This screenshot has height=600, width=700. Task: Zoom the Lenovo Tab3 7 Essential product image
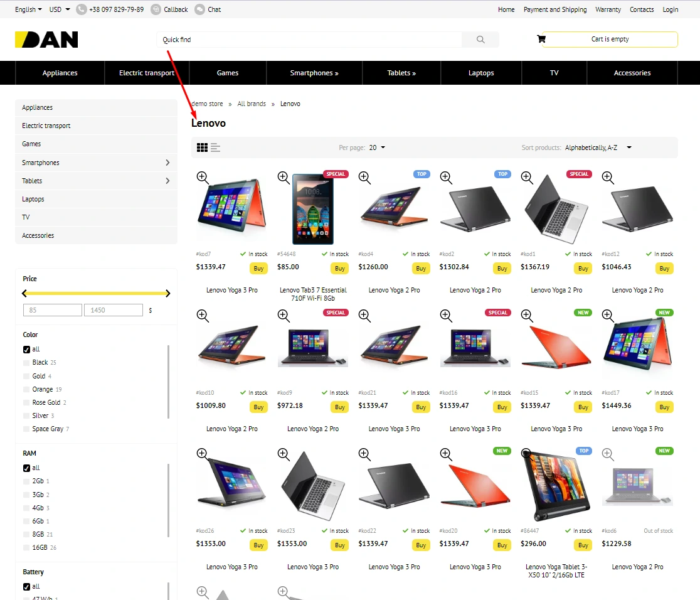(x=283, y=177)
